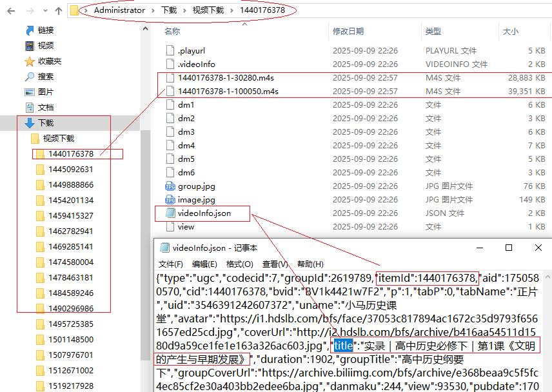Image resolution: width=552 pixels, height=392 pixels.
Task: Open 帮助(H) menu in Notepad
Action: [310, 264]
